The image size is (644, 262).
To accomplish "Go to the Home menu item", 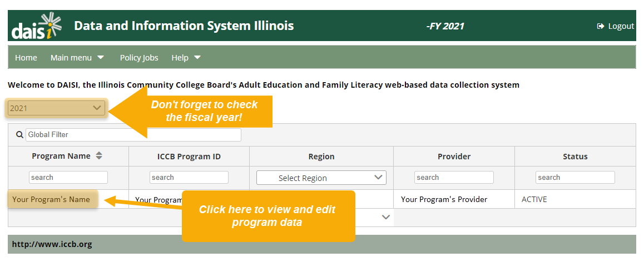I will (x=26, y=58).
